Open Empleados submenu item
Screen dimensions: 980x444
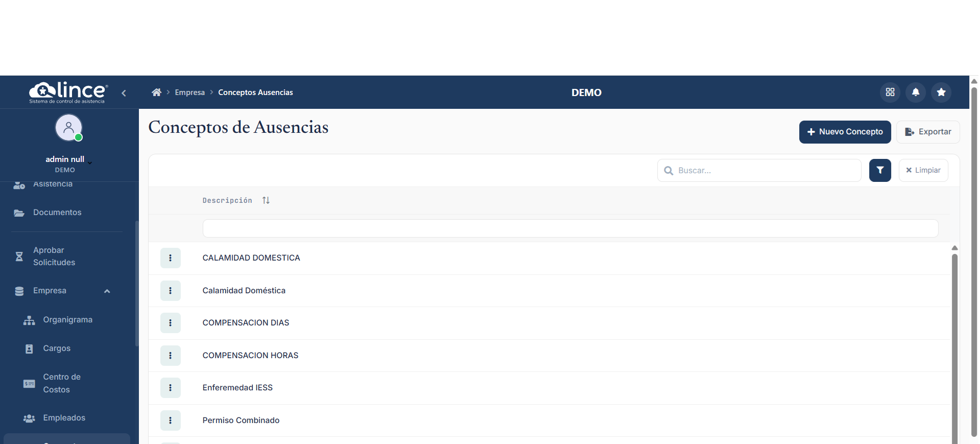64,417
